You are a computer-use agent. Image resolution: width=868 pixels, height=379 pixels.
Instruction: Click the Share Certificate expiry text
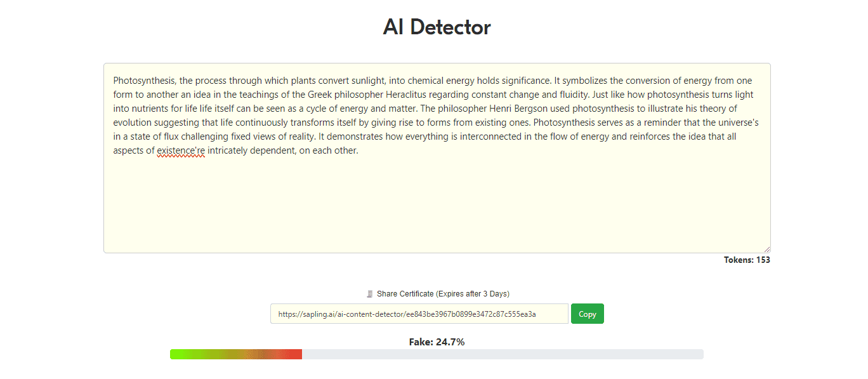click(443, 294)
